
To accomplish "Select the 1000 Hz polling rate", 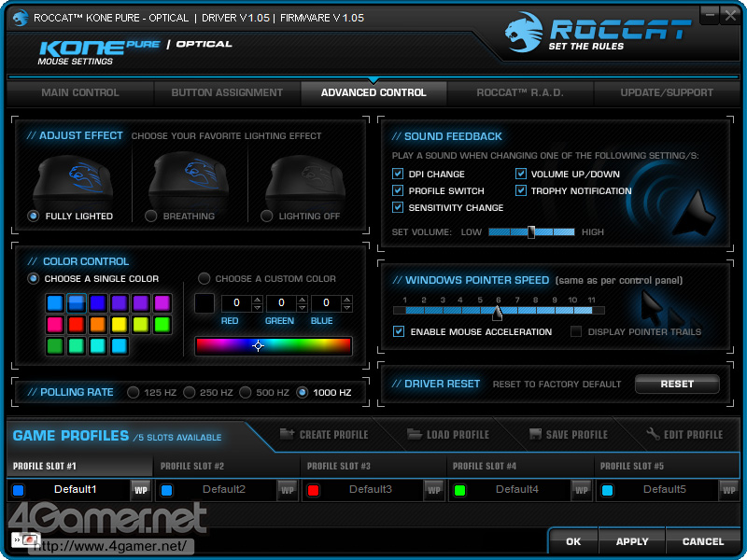I will click(x=302, y=392).
